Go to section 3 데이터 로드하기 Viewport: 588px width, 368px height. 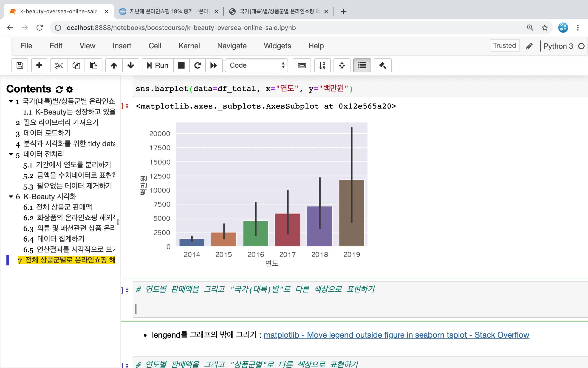pos(43,133)
